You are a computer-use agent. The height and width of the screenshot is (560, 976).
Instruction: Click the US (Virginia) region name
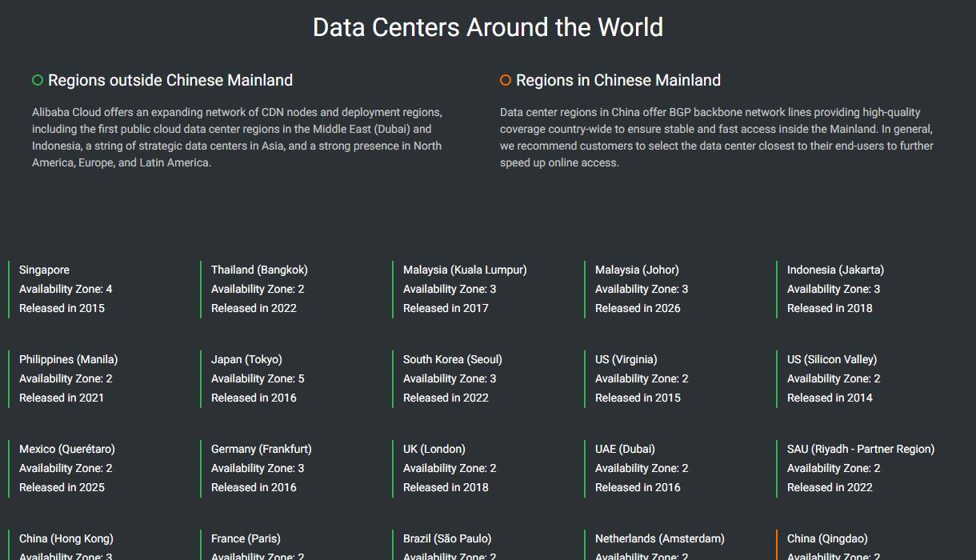(x=626, y=359)
